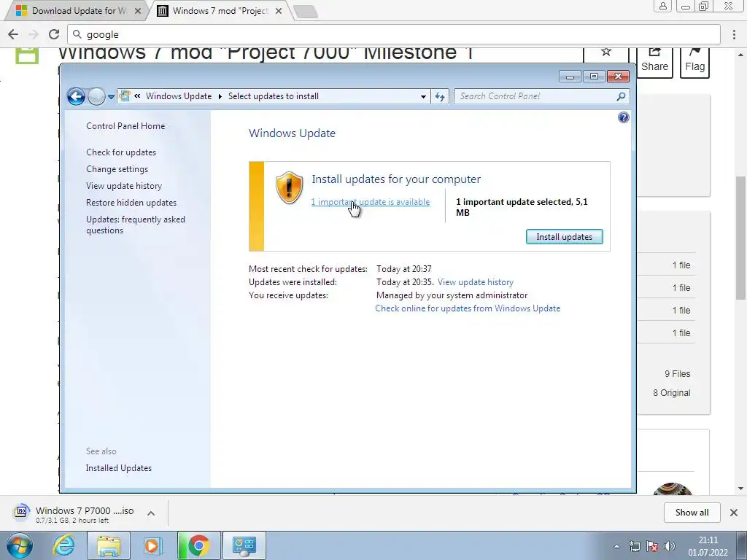Viewport: 747px width, 560px height.
Task: Open Restore hidden updates
Action: pos(131,203)
